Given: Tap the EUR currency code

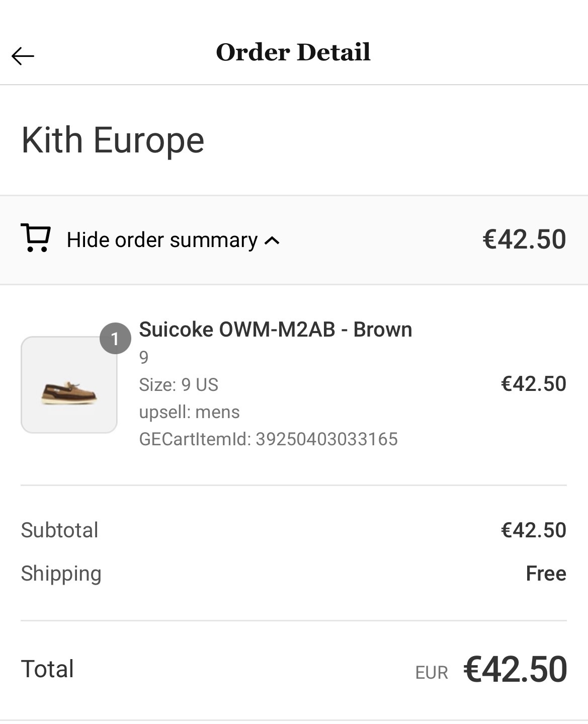Looking at the screenshot, I should coord(432,673).
